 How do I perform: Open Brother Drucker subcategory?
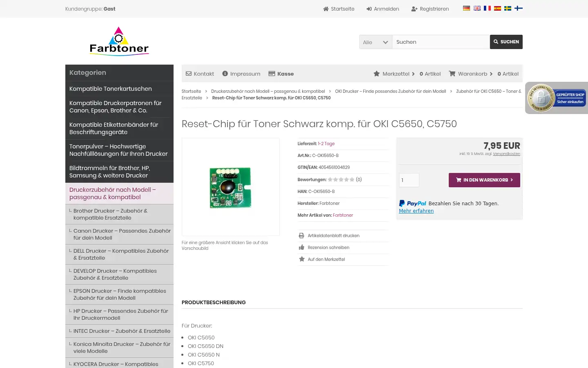(119, 214)
